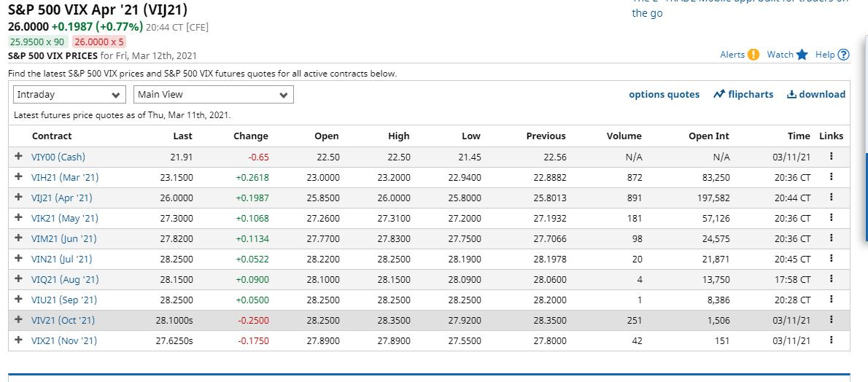Open links menu for VIX21 (Nov '21) row
868x382 pixels.
point(831,340)
